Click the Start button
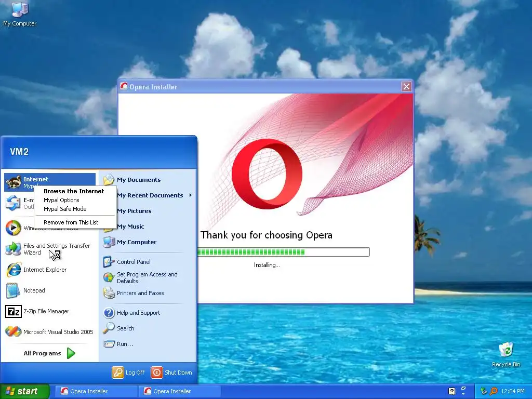This screenshot has width=532, height=399. (x=25, y=391)
